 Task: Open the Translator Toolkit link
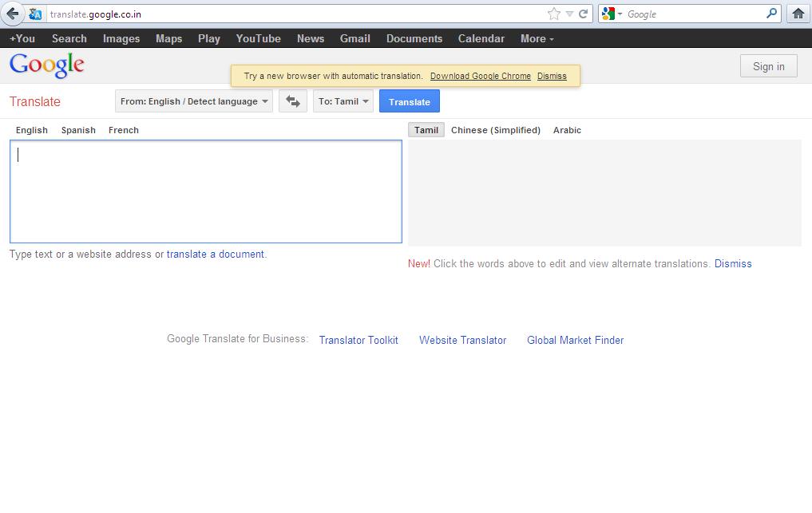click(x=358, y=340)
